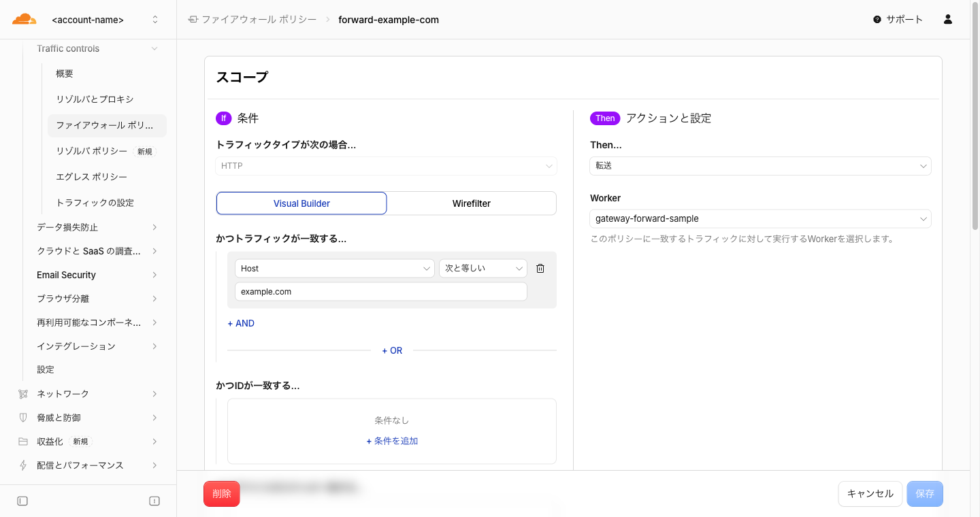Open the Host selector dropdown
This screenshot has width=980, height=517.
pos(335,269)
